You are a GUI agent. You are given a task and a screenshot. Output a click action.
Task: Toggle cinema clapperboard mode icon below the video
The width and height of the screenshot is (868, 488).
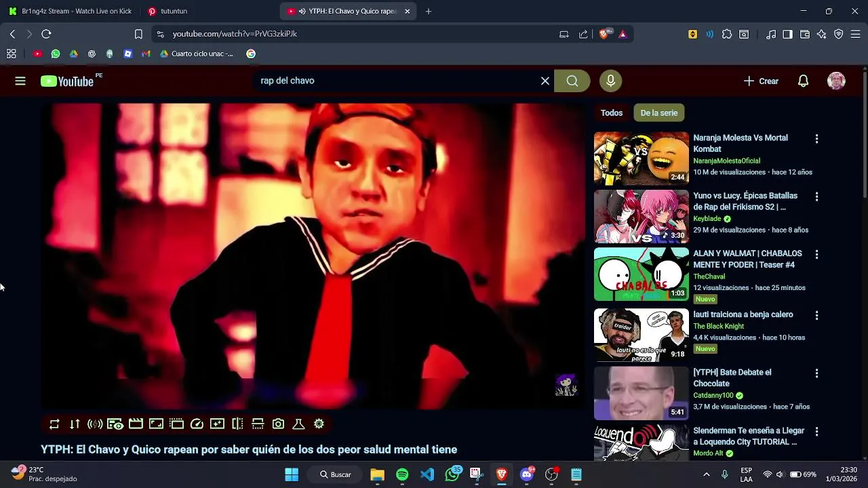136,424
